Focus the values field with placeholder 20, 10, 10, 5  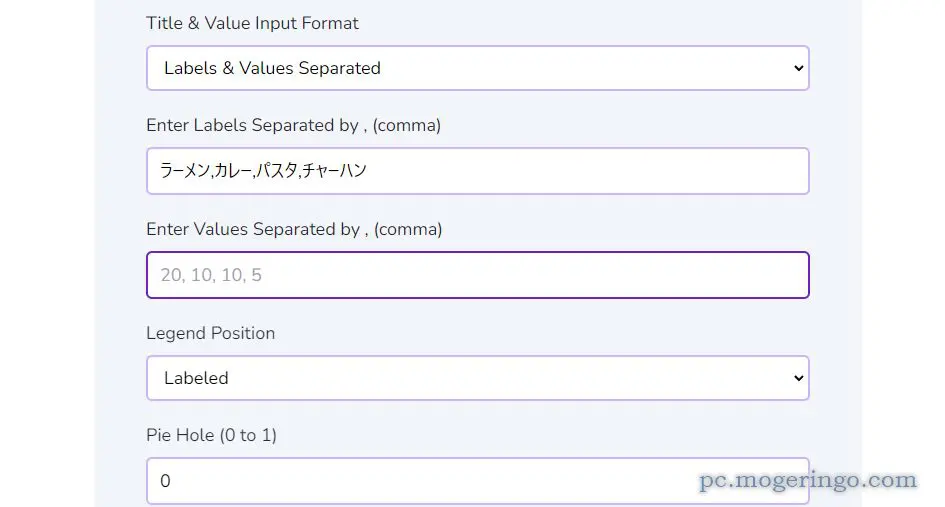pos(477,275)
